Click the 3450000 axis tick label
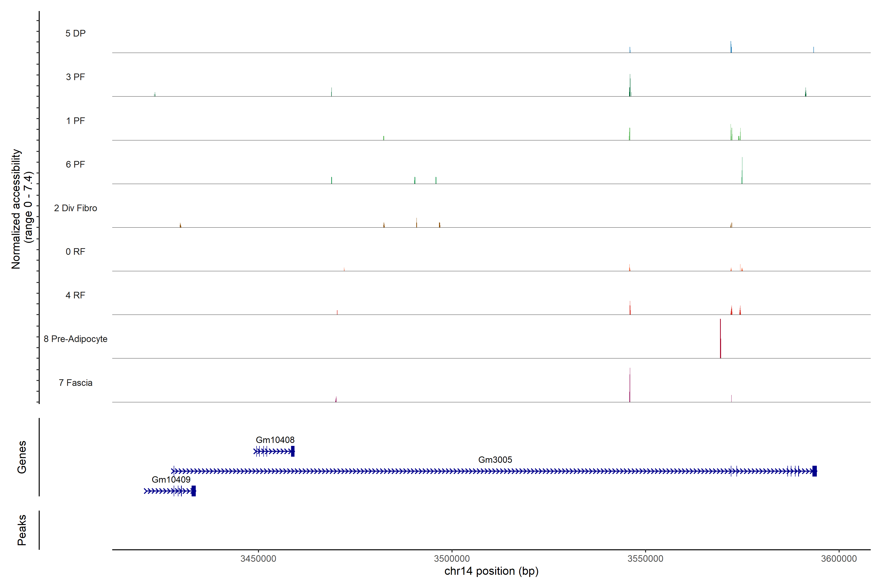The image size is (882, 588). 258,558
